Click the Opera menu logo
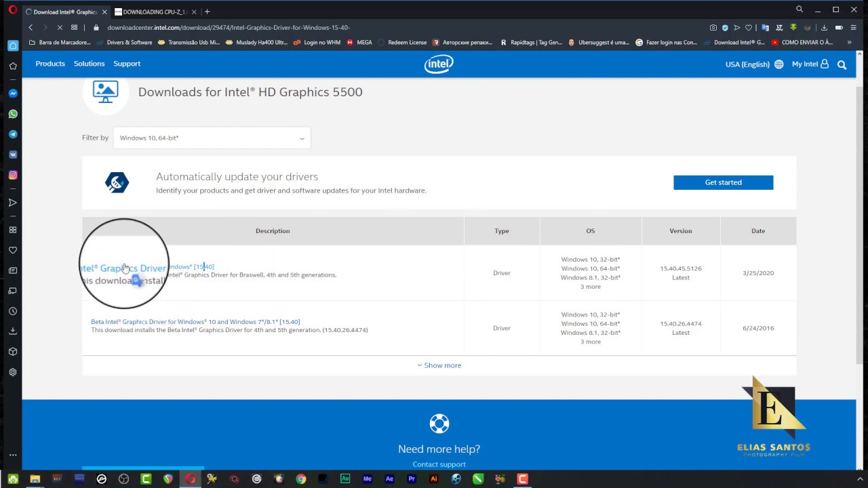The width and height of the screenshot is (868, 488). click(12, 10)
